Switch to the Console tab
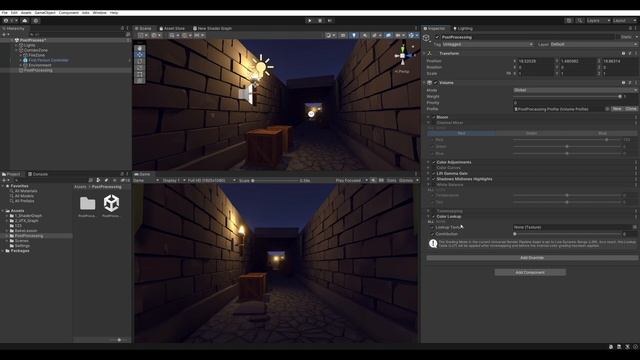Image resolution: width=640 pixels, height=360 pixels. pos(38,174)
